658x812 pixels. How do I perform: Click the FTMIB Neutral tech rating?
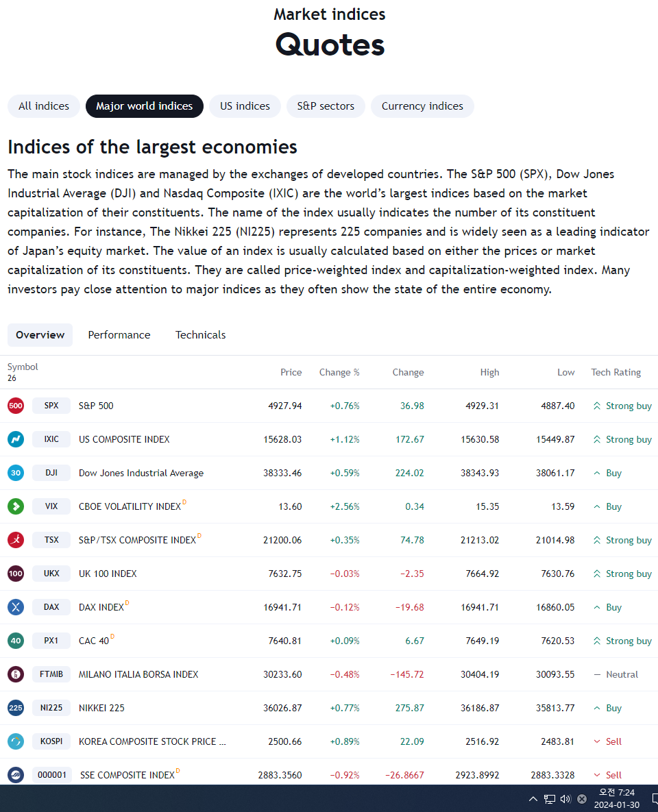point(616,675)
